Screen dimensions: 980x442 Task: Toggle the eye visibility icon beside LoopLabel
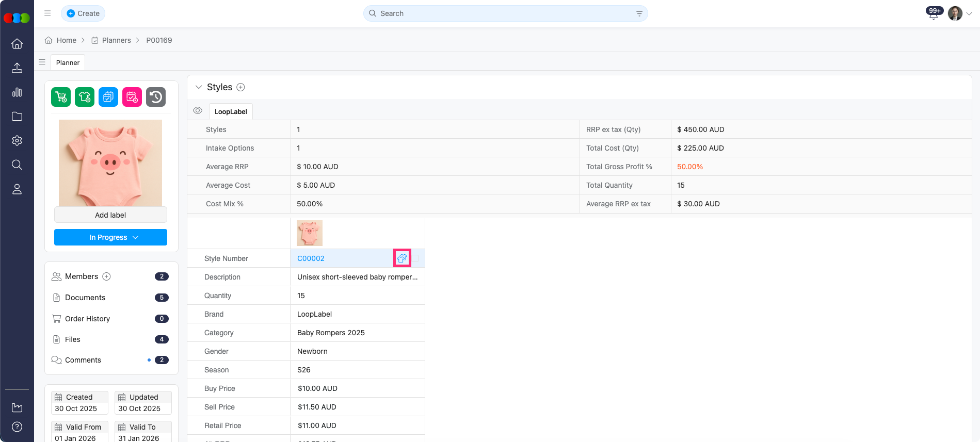pyautogui.click(x=198, y=111)
